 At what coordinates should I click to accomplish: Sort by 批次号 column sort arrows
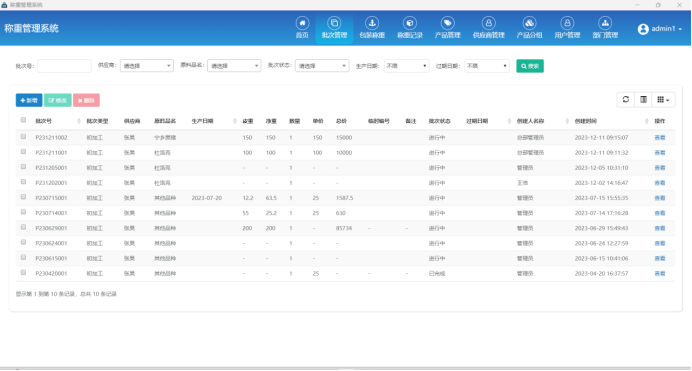tap(79, 121)
